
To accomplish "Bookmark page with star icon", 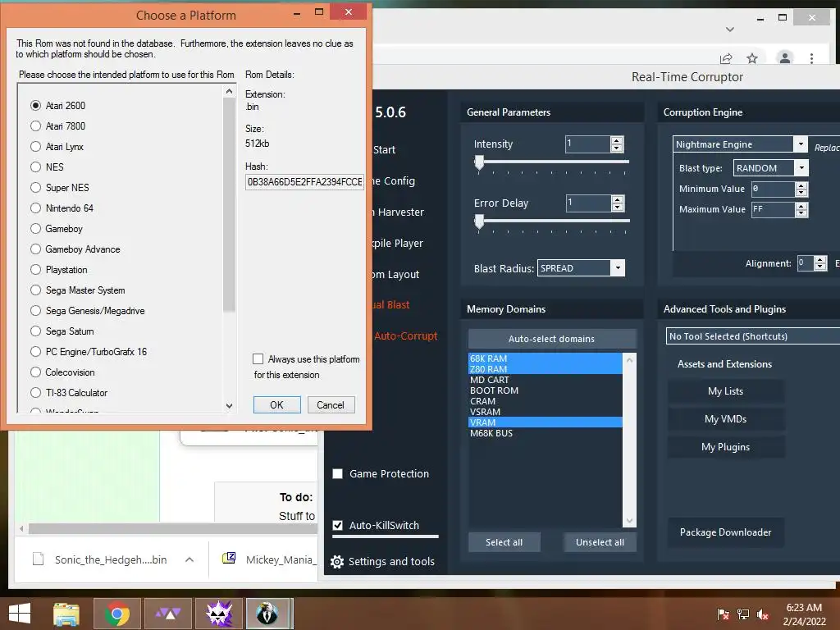I will click(x=752, y=58).
